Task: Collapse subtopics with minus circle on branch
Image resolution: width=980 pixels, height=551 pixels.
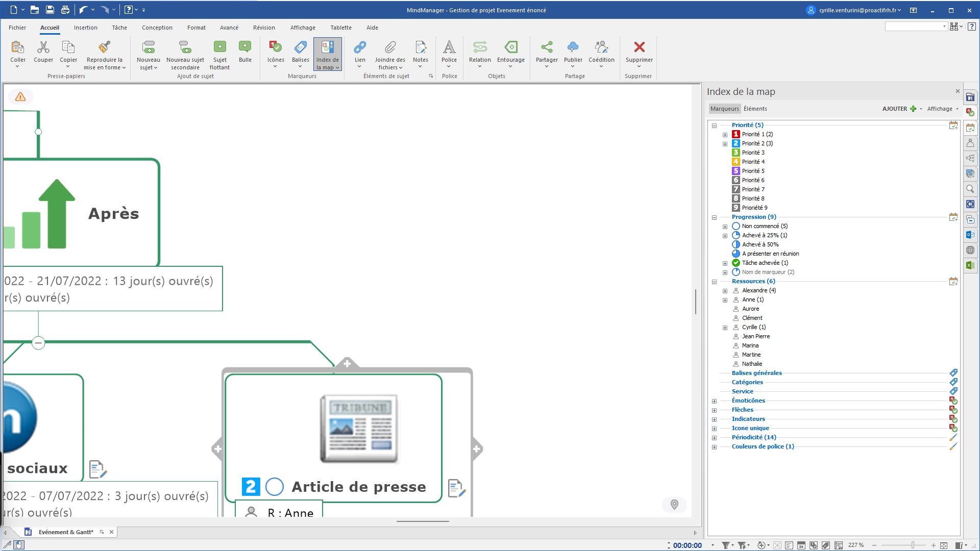Action: click(38, 343)
